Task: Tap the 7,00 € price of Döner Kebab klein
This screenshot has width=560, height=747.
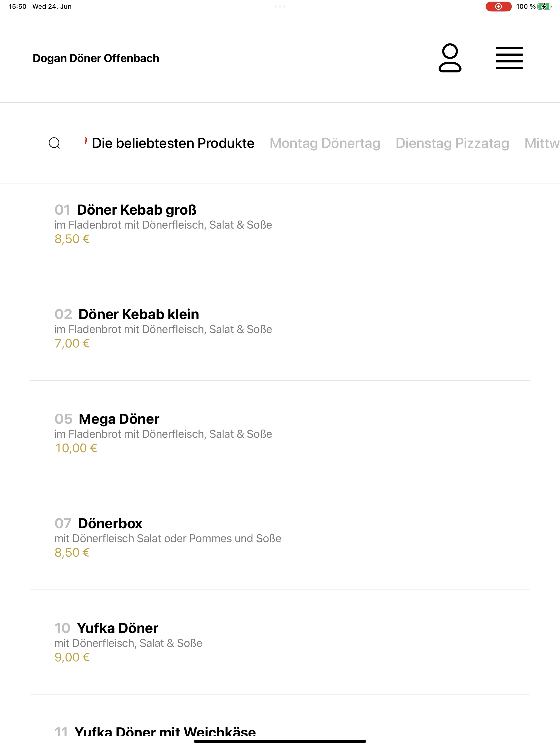Action: 72,343
